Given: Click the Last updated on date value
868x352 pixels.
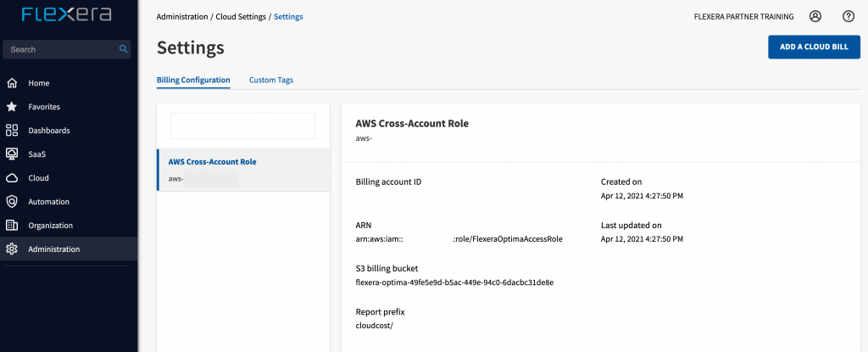Looking at the screenshot, I should tap(643, 239).
